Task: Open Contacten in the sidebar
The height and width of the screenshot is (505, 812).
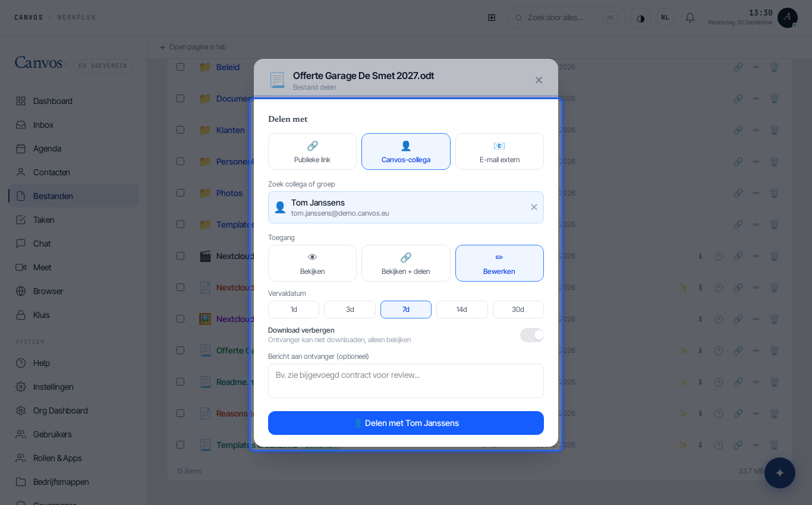Action: pos(73,172)
